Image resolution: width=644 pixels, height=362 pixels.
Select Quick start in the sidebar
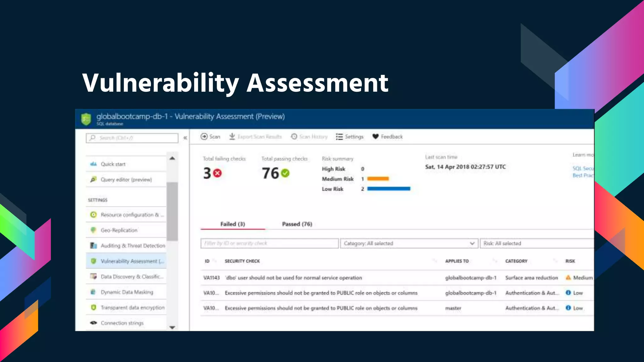[x=126, y=164]
